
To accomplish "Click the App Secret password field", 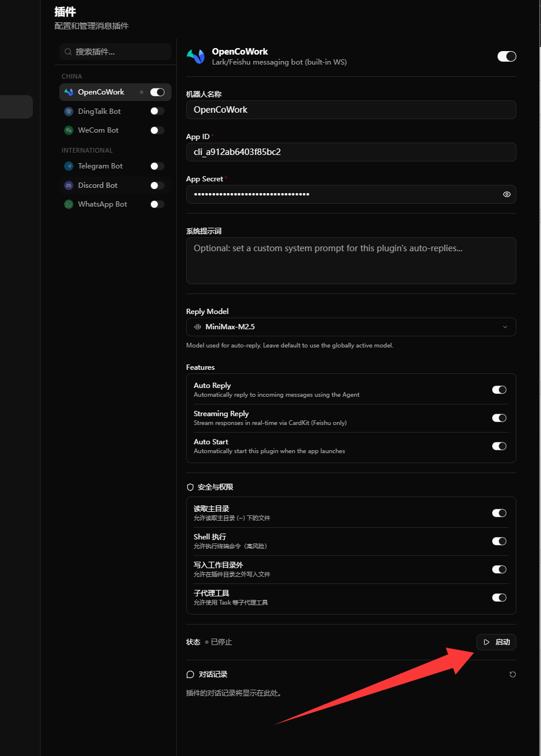I will (351, 194).
